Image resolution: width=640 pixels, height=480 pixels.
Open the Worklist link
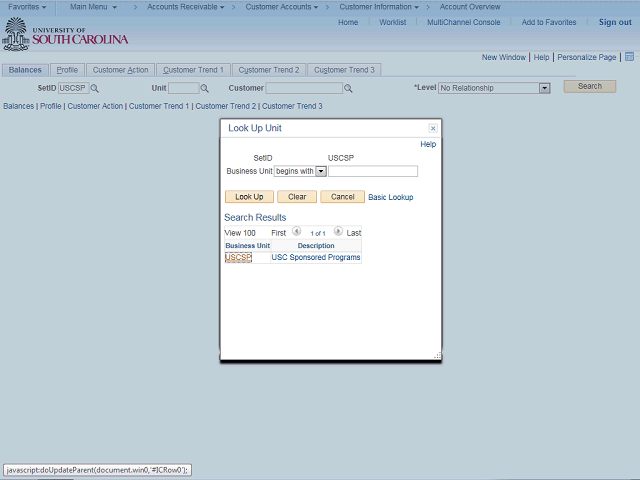[x=392, y=22]
